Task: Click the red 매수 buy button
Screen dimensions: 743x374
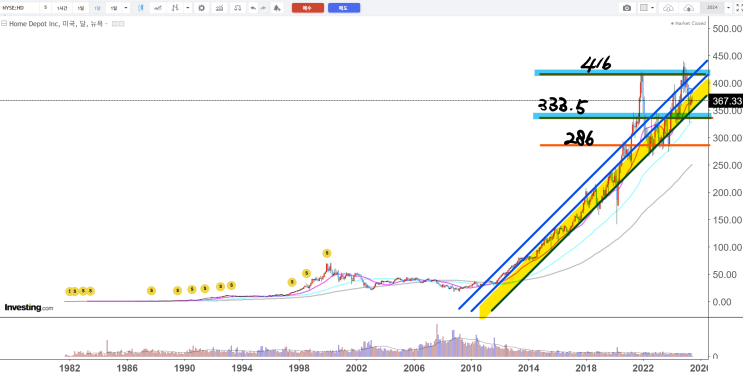Action: [x=308, y=8]
